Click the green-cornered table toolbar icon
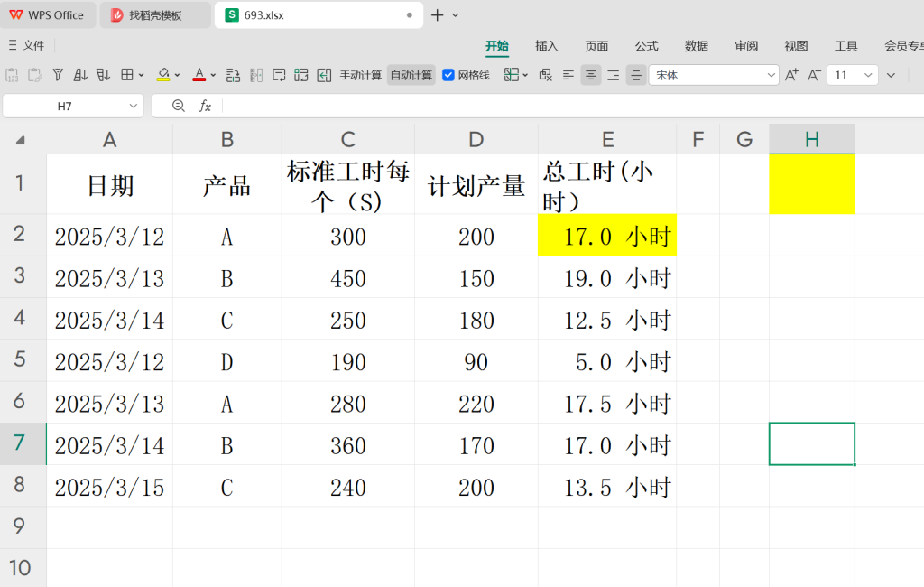The height and width of the screenshot is (587, 924). [301, 75]
